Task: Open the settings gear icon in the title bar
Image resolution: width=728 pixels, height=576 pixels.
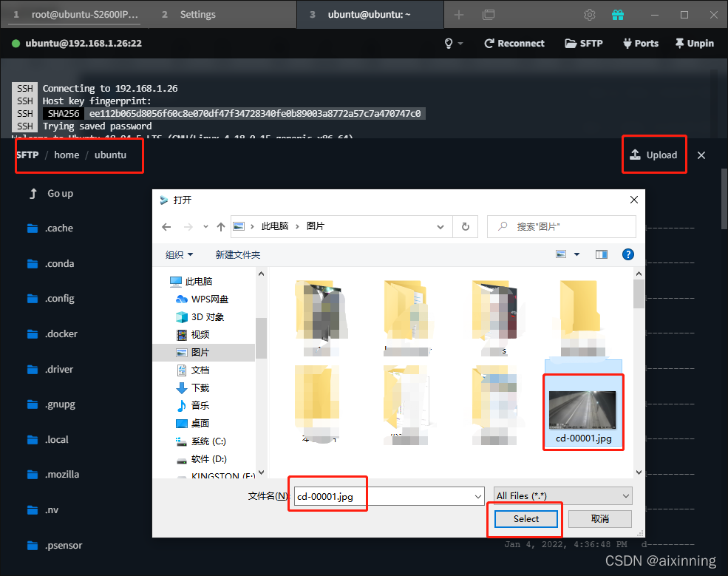Action: click(x=589, y=15)
